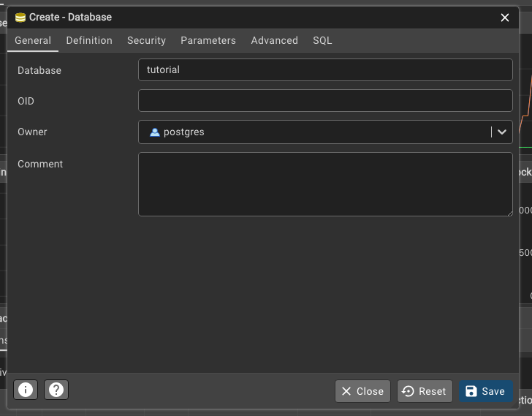
Task: Click the yellow database icon in title bar
Action: [20, 18]
